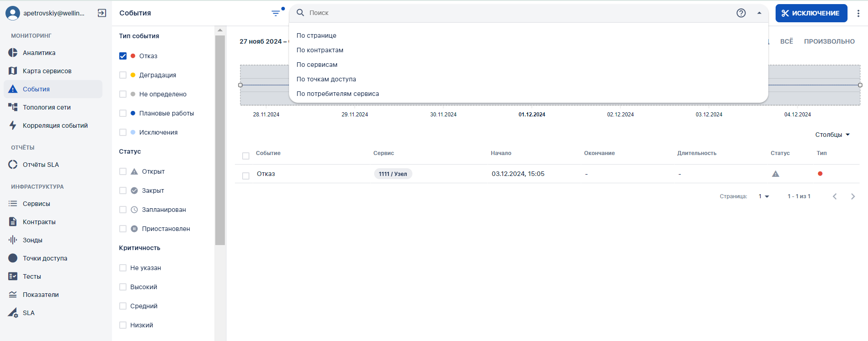868x341 pixels.
Task: Collapse the search suggestions arrow
Action: pos(759,13)
